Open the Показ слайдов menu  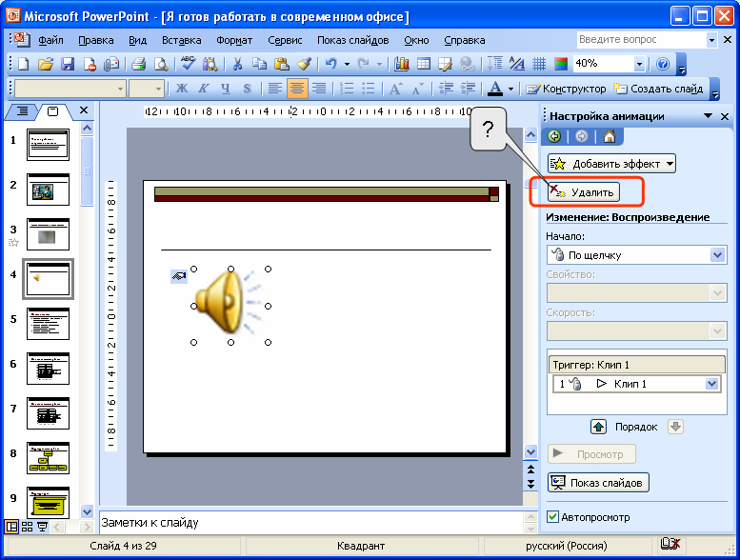pyautogui.click(x=352, y=40)
